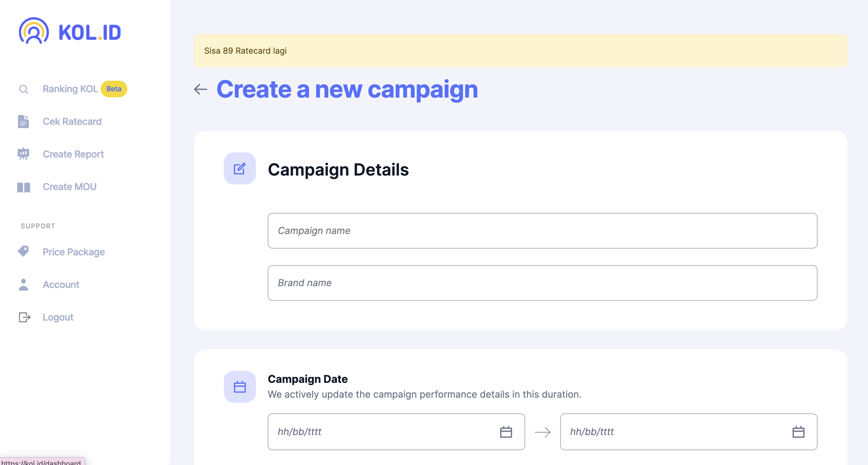Focus the Campaign name field
The image size is (868, 465).
(542, 231)
